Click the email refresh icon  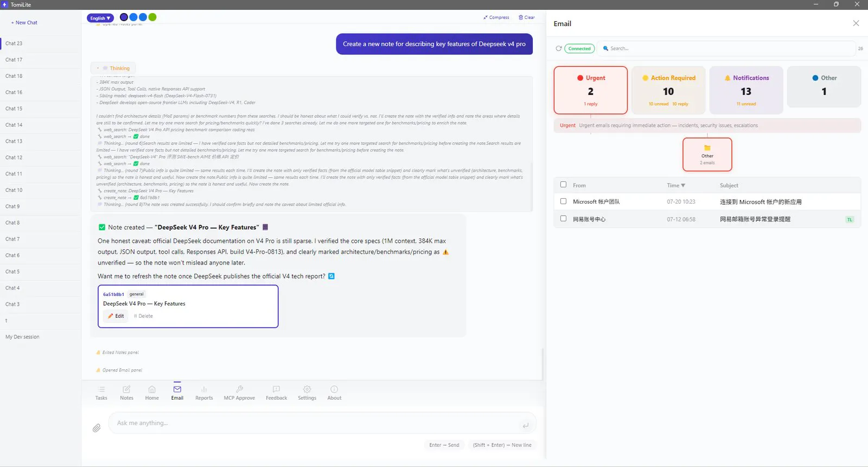coord(559,48)
